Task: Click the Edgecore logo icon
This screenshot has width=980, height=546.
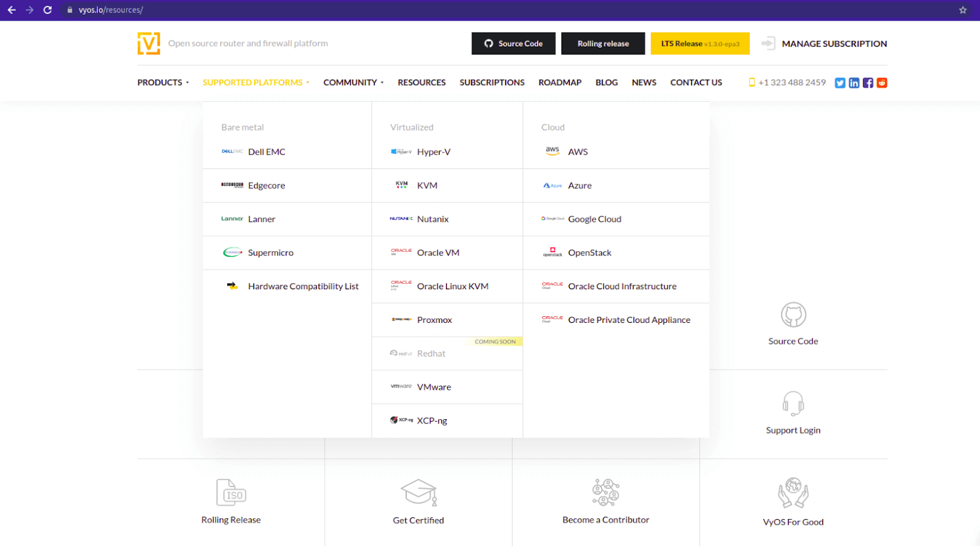Action: tap(232, 185)
